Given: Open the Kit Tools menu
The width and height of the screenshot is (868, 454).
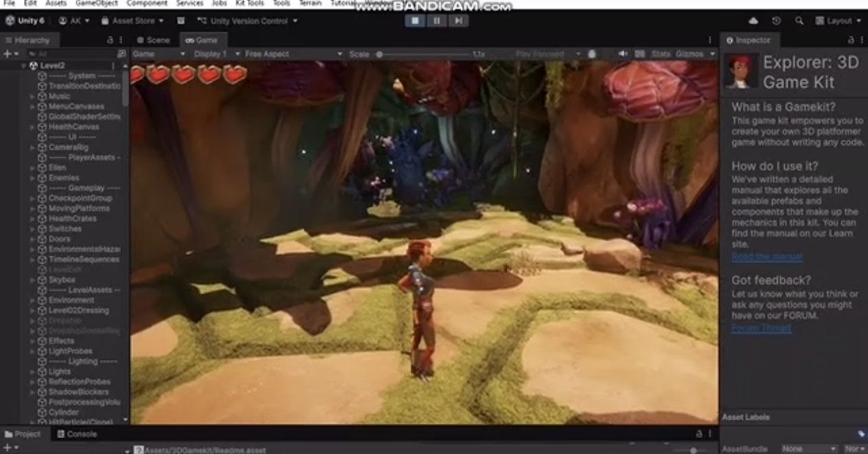Looking at the screenshot, I should 250,3.
